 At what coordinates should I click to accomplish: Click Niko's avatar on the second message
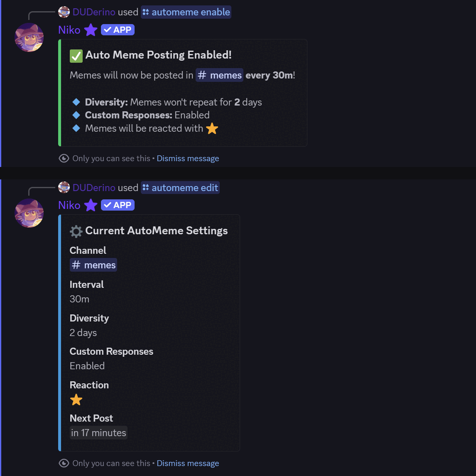point(29,213)
